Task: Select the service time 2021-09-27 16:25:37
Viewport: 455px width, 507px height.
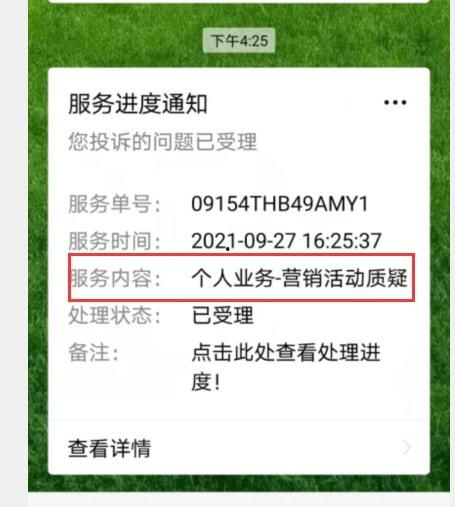Action: point(286,241)
